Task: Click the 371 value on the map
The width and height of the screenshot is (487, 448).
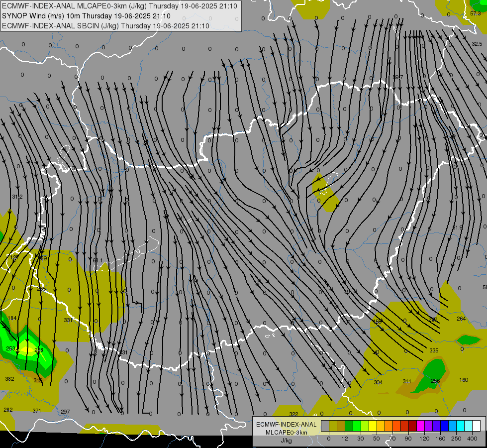Action: point(37,411)
